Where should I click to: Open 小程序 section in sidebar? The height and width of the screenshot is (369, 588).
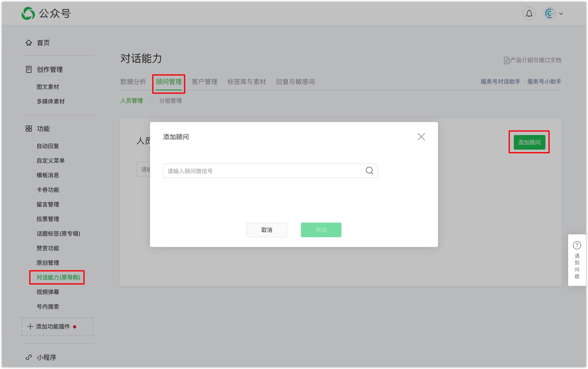tap(47, 357)
